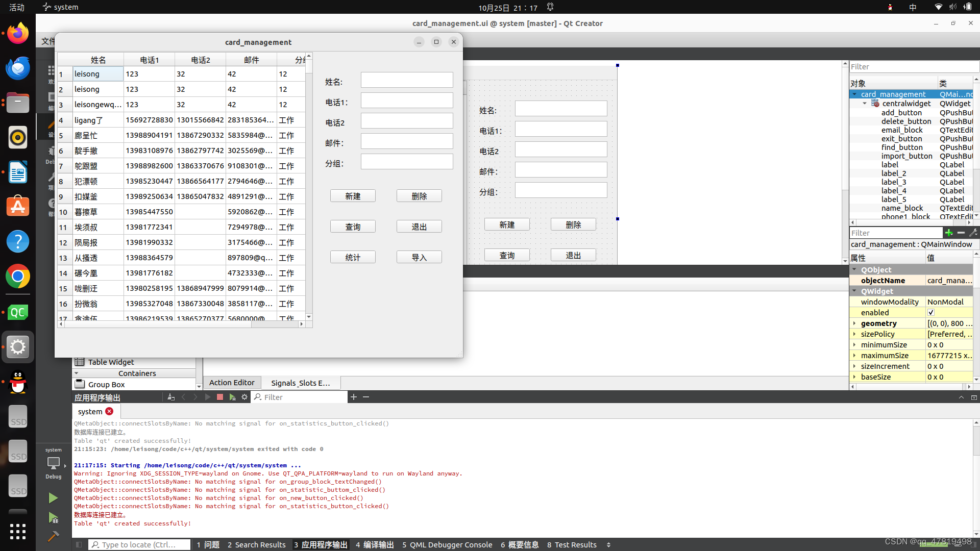The image size is (980, 551).
Task: Click the green Run button in sidebar
Action: (53, 497)
